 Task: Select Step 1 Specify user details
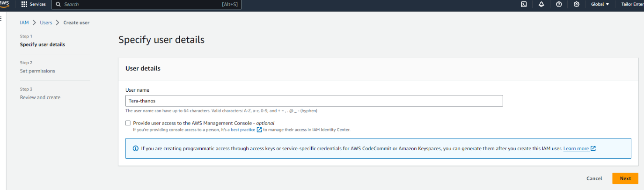[42, 44]
